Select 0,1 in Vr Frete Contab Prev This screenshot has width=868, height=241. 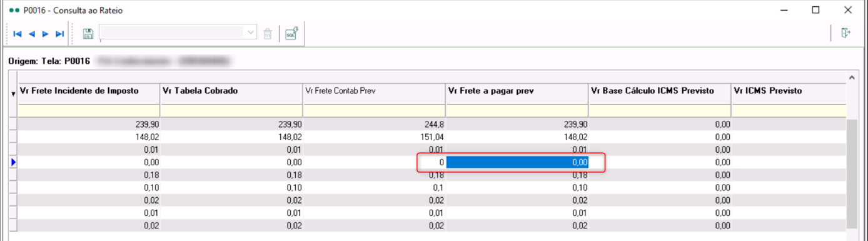tap(374, 187)
